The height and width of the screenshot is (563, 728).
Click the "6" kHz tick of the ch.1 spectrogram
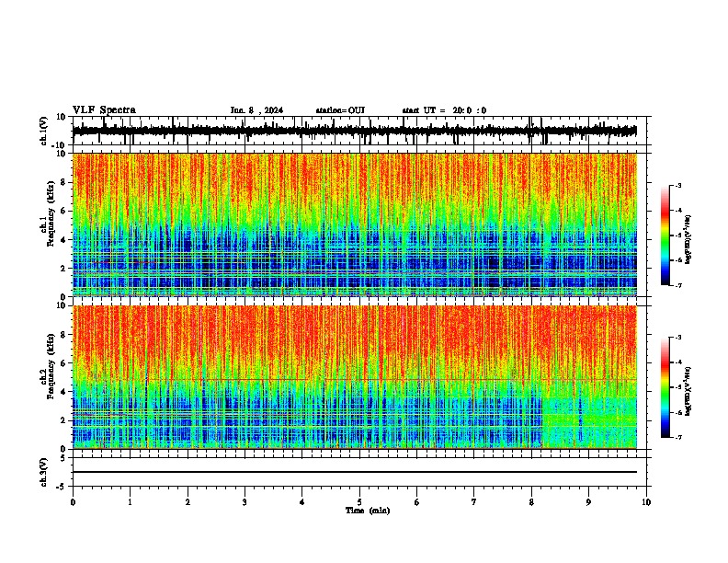(63, 212)
